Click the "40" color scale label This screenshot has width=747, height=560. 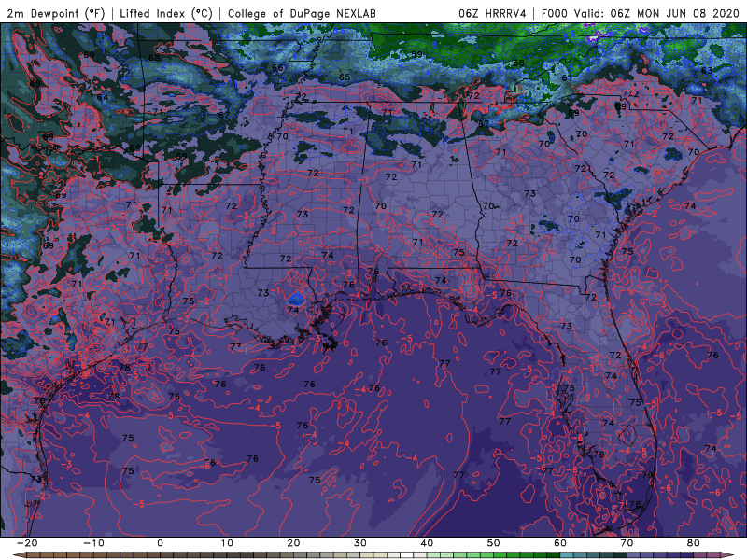[427, 543]
